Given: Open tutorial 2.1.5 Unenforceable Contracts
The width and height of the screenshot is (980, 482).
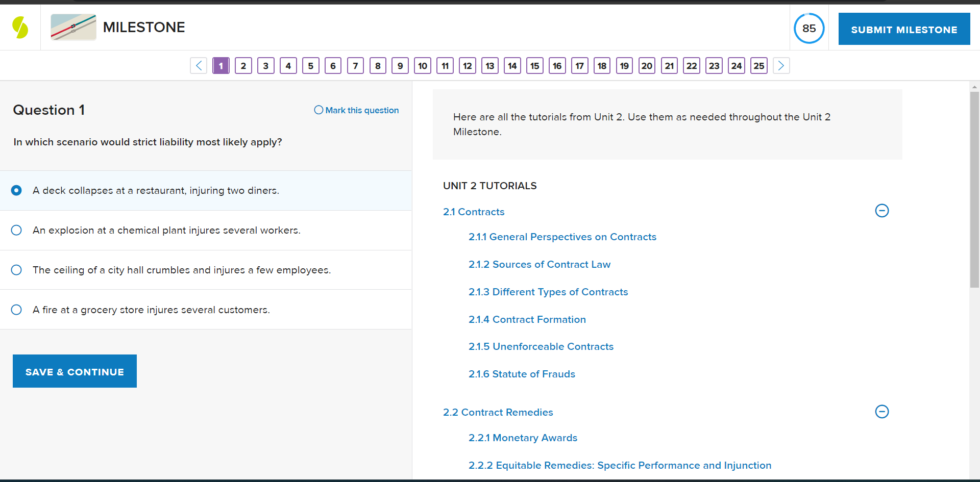Looking at the screenshot, I should pyautogui.click(x=541, y=346).
